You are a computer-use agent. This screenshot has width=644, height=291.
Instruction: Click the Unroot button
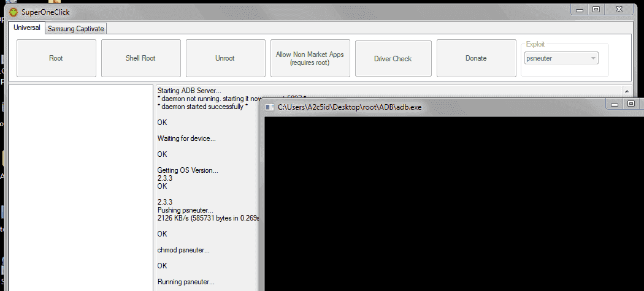pyautogui.click(x=226, y=58)
